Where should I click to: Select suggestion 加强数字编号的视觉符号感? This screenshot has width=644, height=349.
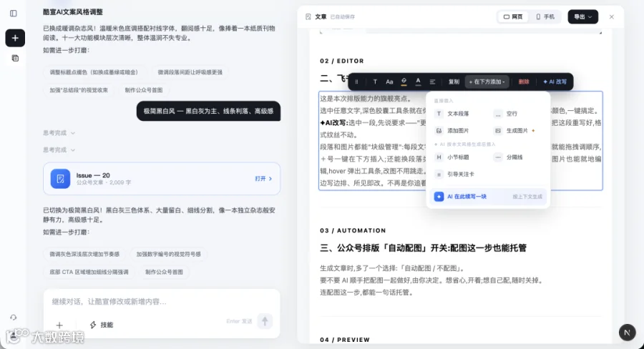(x=169, y=254)
